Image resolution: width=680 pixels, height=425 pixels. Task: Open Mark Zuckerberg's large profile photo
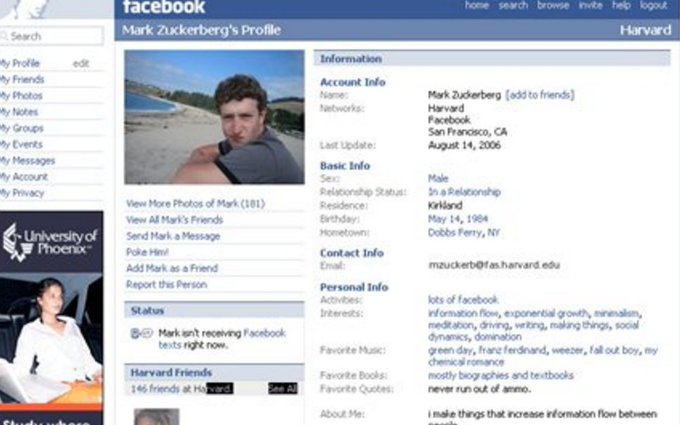pos(214,117)
